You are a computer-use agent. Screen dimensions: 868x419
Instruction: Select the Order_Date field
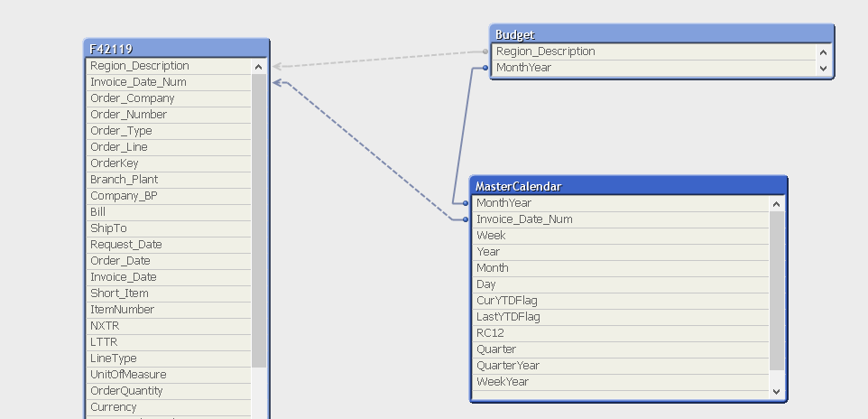coord(169,261)
